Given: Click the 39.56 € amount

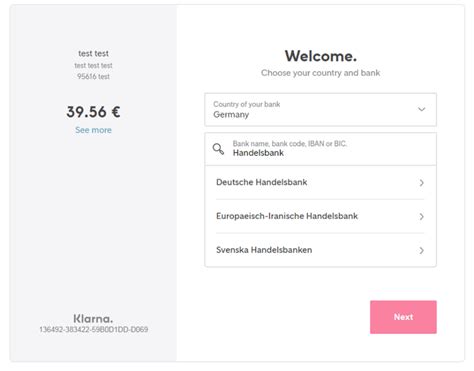Looking at the screenshot, I should (x=93, y=112).
